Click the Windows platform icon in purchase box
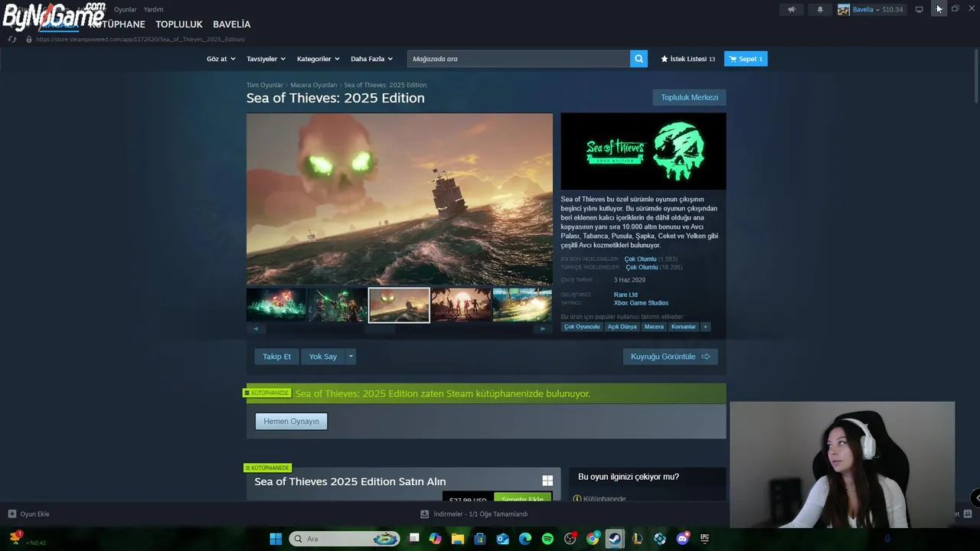Viewport: 980px width, 551px height. (x=547, y=481)
